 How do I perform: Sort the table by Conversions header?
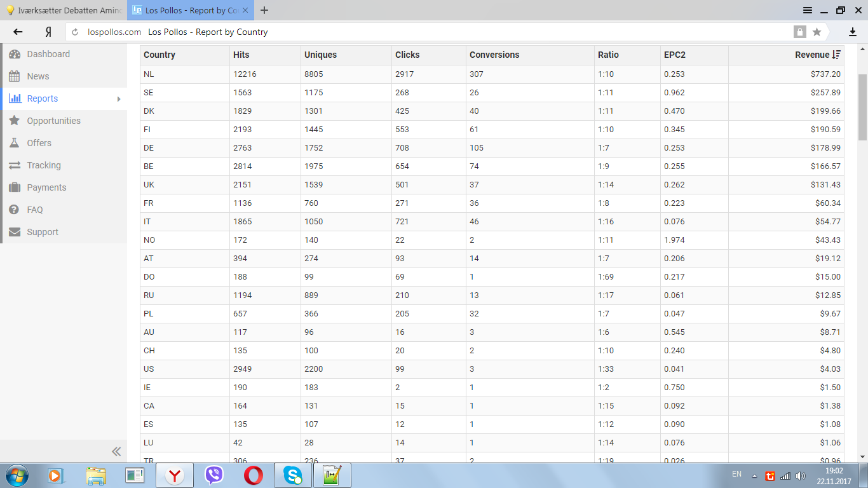(x=494, y=55)
